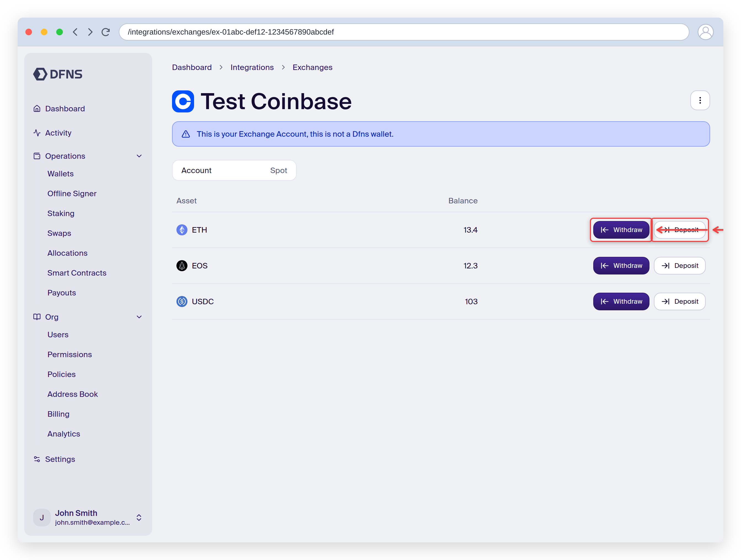Viewport: 741px width, 560px height.
Task: Open Users in the sidebar
Action: [x=58, y=335]
